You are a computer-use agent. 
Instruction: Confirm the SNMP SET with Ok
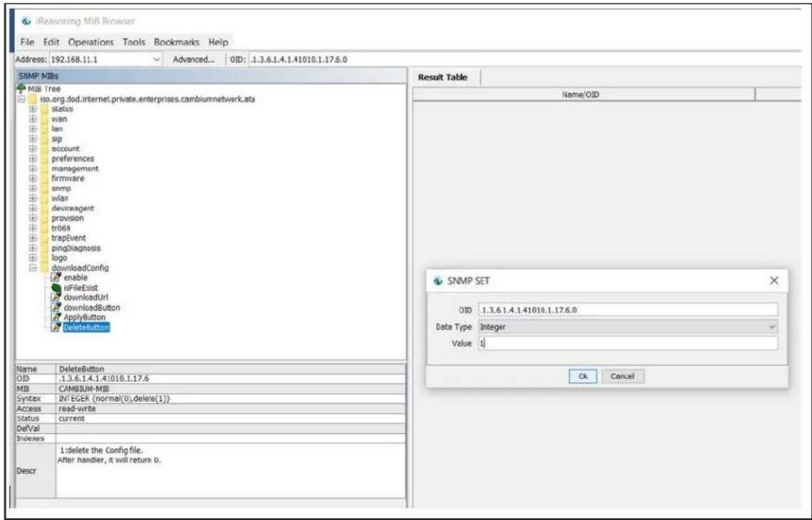583,376
